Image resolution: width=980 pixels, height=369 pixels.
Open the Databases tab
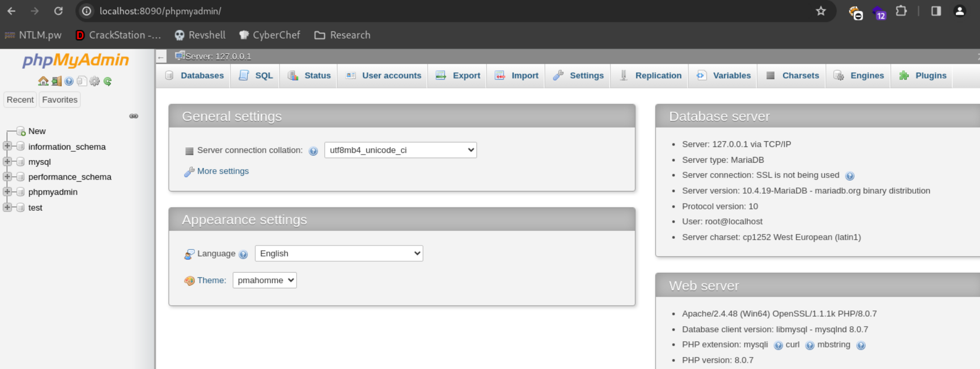click(194, 75)
